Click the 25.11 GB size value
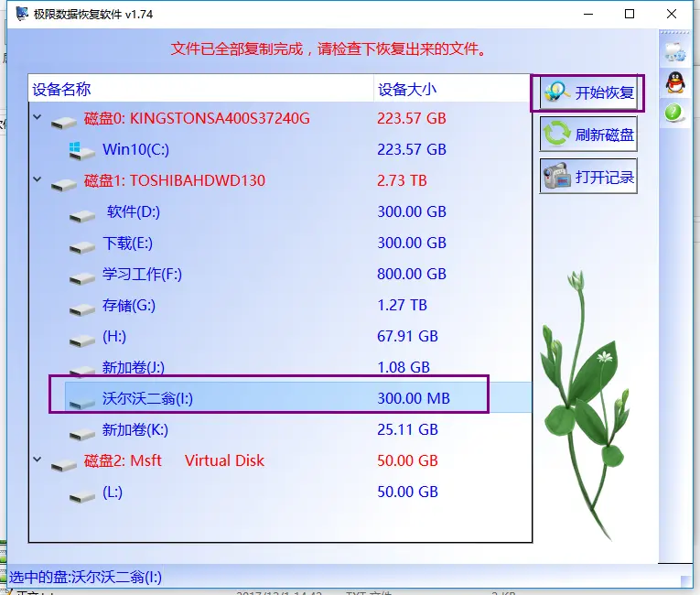 [x=407, y=429]
